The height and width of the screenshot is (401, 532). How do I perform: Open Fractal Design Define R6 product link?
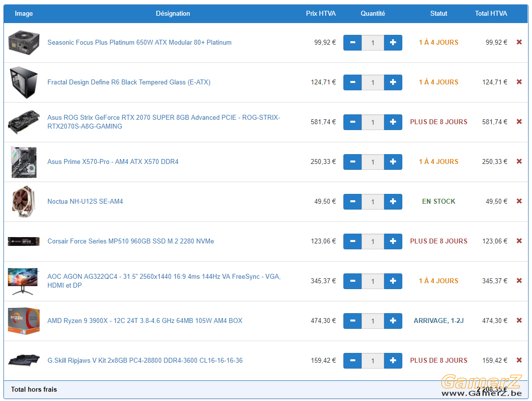[129, 82]
